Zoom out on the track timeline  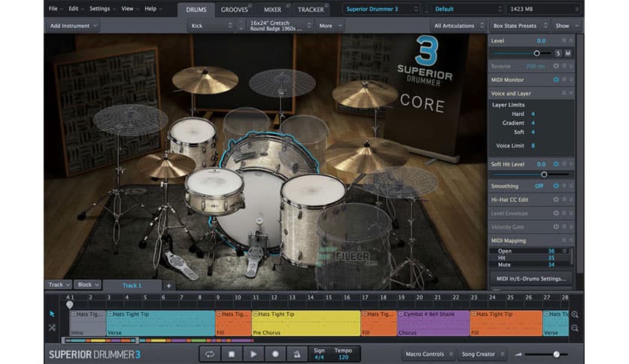point(575,329)
